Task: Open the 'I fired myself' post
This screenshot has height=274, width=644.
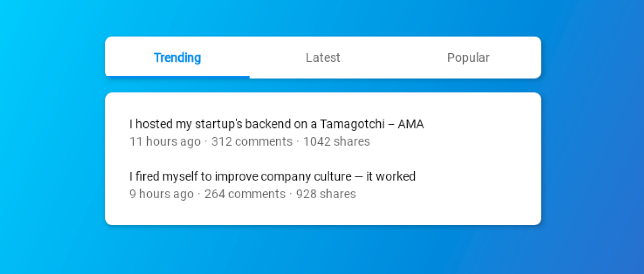Action: pos(272,176)
